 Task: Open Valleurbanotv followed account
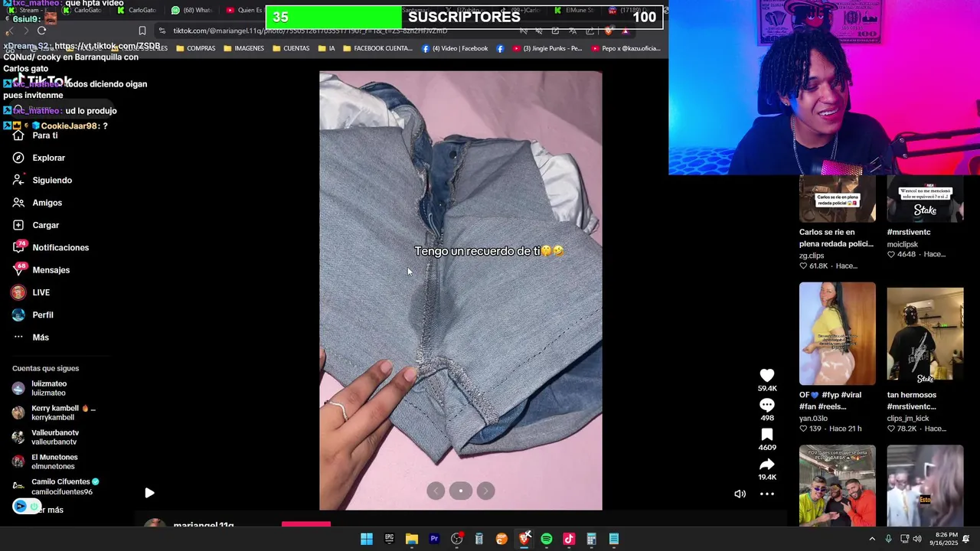tap(45, 437)
